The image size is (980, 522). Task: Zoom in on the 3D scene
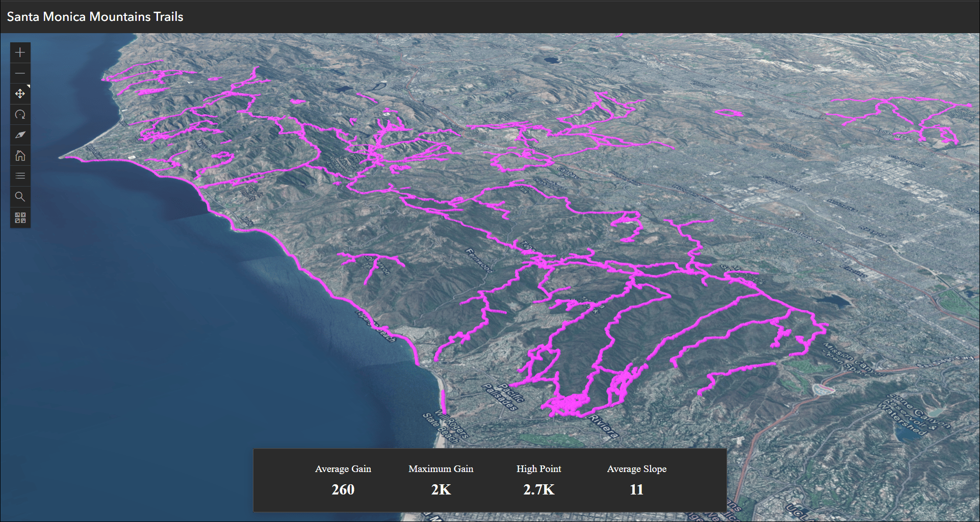point(20,53)
